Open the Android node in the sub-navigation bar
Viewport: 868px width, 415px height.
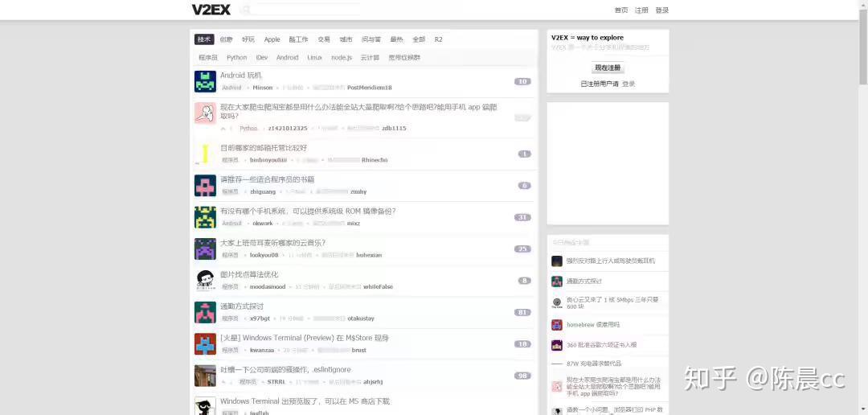click(287, 58)
